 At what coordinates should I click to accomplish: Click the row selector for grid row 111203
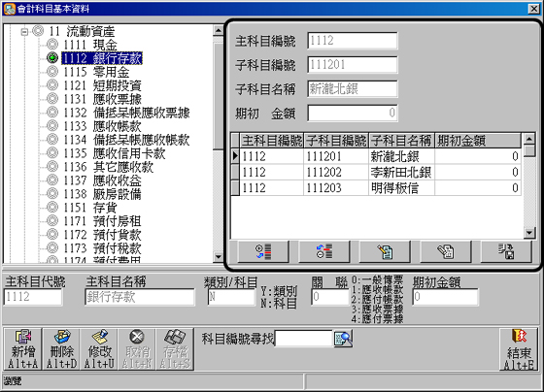(x=235, y=188)
